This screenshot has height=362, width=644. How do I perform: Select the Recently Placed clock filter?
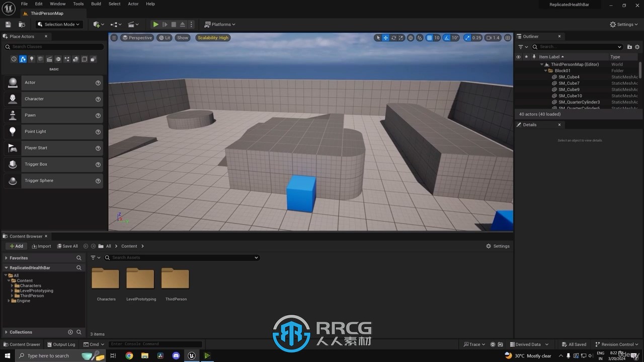pyautogui.click(x=14, y=59)
